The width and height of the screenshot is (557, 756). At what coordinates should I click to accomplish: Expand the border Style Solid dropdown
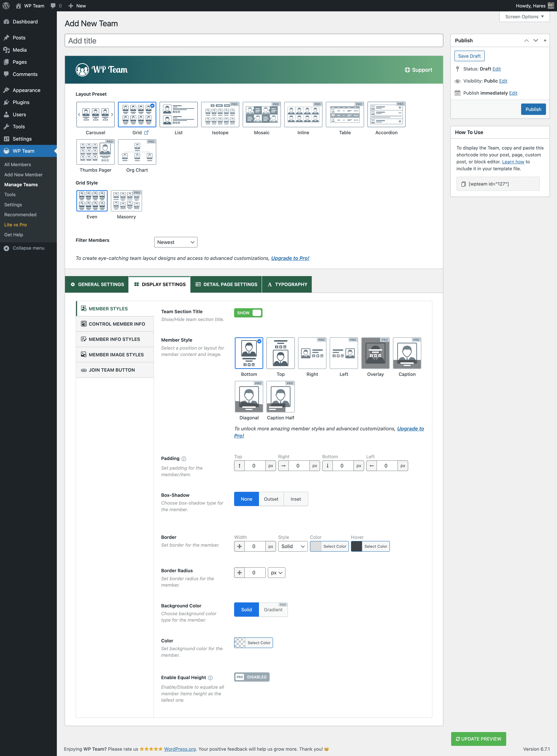(292, 546)
